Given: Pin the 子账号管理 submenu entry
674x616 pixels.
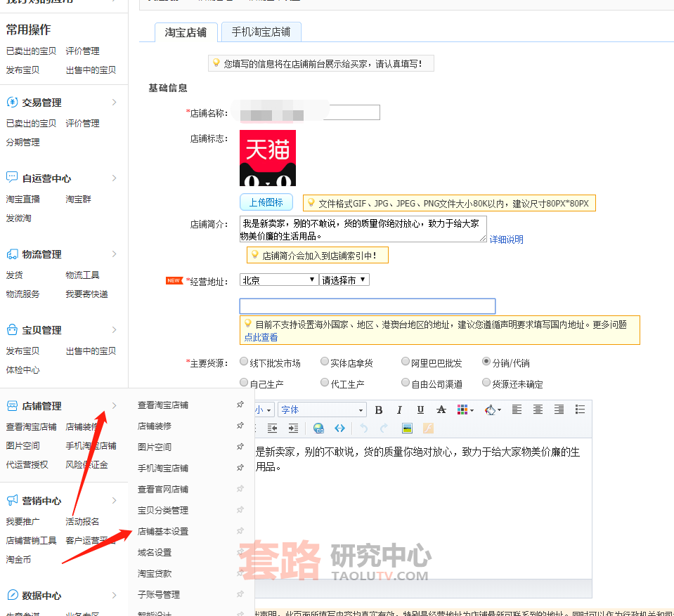Looking at the screenshot, I should point(240,594).
